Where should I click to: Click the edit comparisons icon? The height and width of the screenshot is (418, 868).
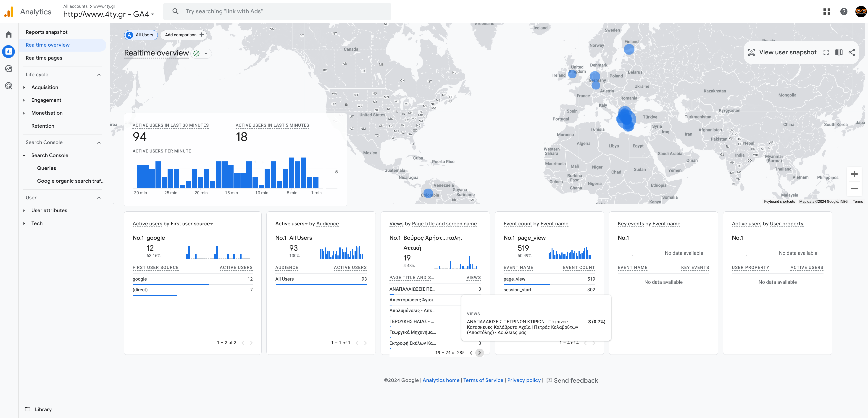839,52
